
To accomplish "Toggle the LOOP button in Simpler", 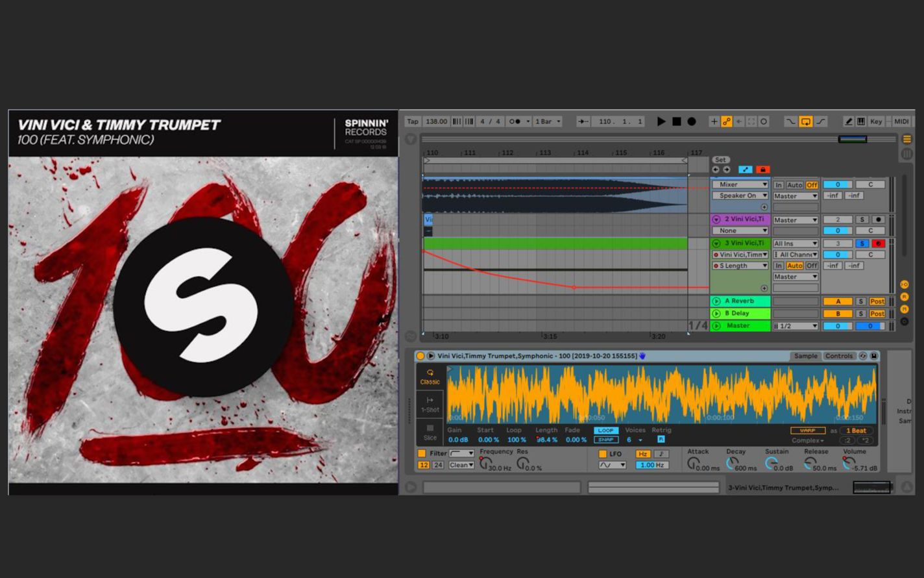I will coord(605,431).
